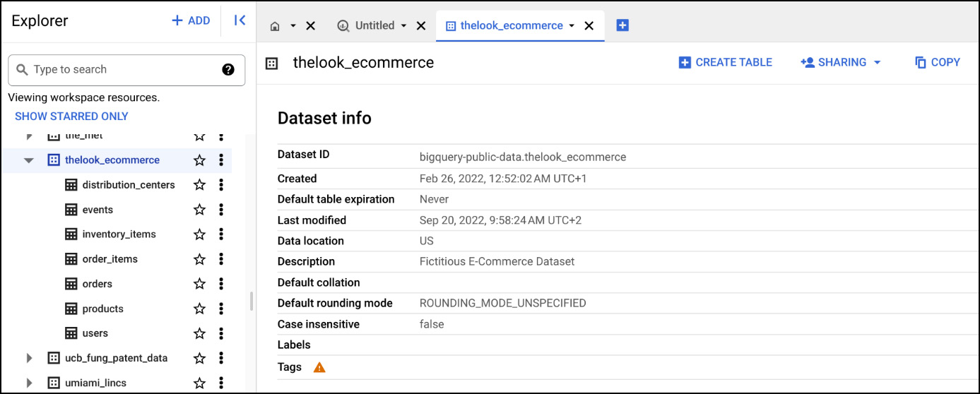Add a new tab with plus icon

point(622,25)
